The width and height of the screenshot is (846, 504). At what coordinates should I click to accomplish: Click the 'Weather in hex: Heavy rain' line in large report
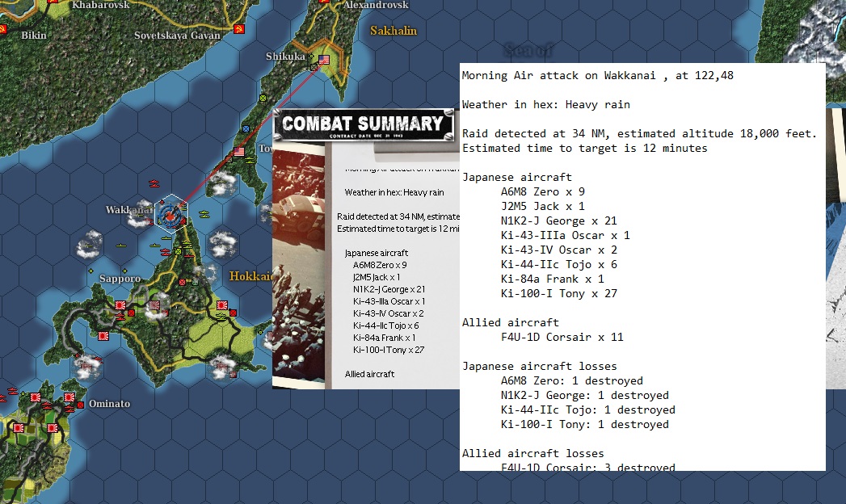click(x=546, y=104)
